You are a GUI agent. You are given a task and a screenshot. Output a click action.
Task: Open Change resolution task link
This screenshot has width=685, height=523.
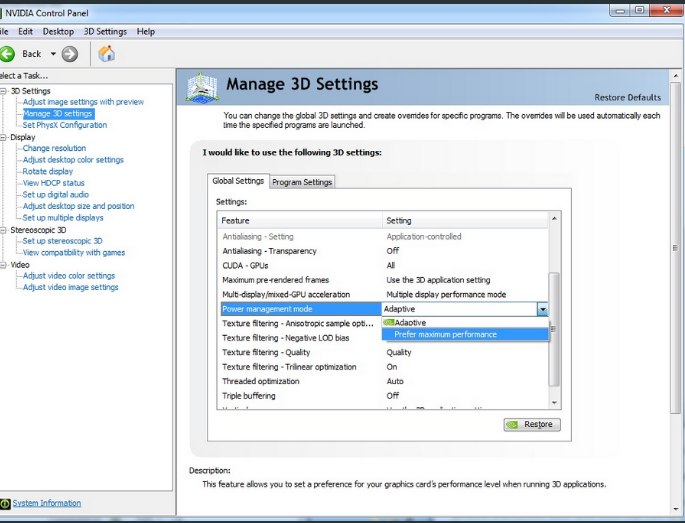(54, 148)
